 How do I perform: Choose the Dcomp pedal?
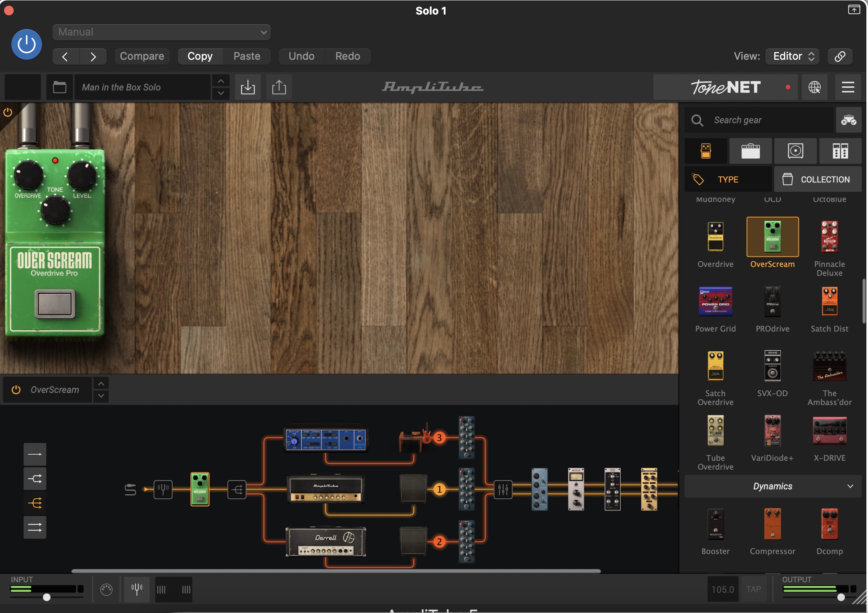[x=830, y=524]
